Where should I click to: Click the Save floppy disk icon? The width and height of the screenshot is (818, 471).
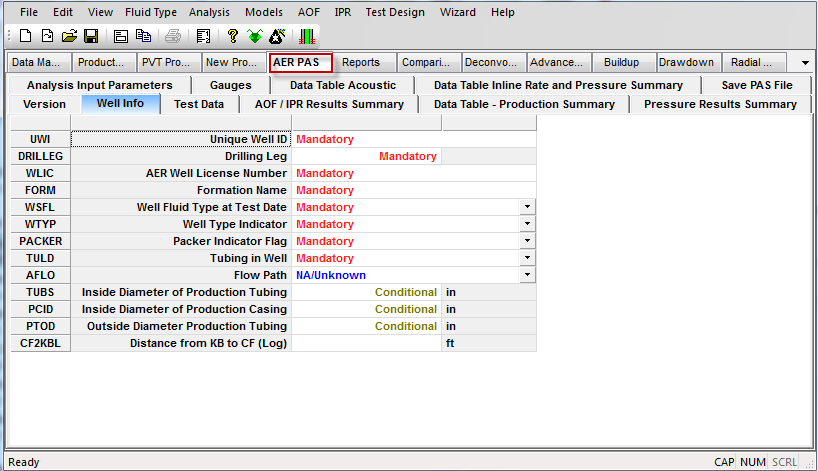pos(90,36)
